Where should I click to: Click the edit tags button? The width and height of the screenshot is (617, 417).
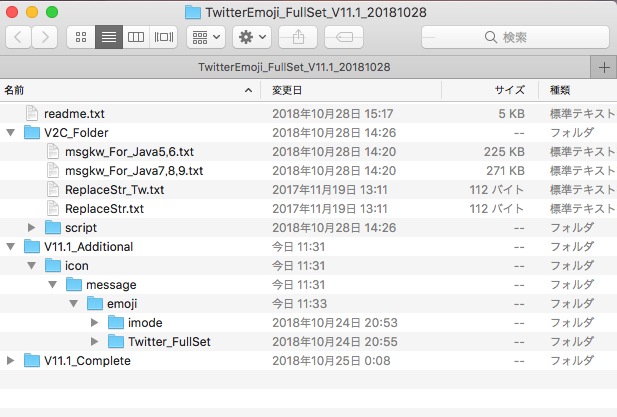coord(344,37)
